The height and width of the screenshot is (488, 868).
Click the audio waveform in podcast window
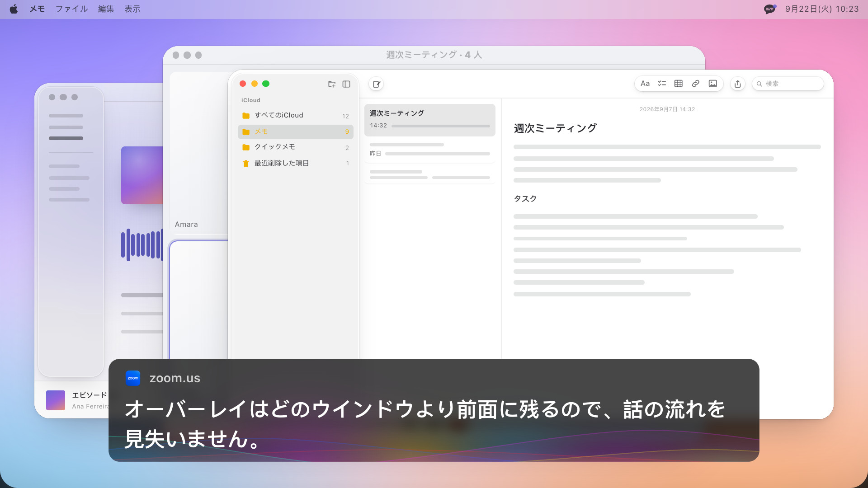(x=142, y=245)
